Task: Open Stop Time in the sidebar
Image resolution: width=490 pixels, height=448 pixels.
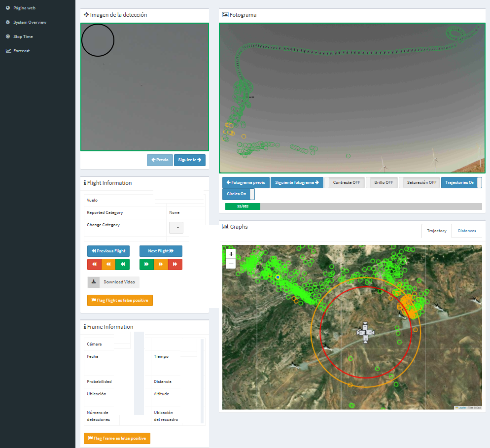Action: click(23, 36)
